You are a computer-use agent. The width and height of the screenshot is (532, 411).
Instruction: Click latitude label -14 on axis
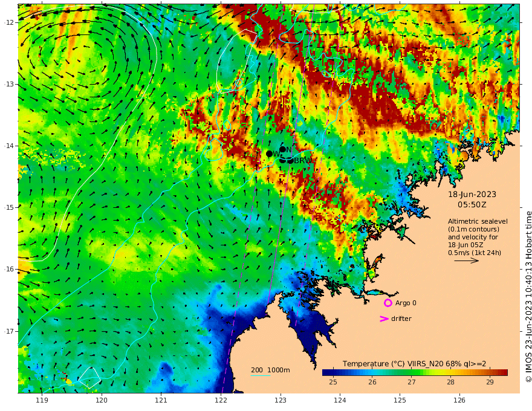(9, 146)
